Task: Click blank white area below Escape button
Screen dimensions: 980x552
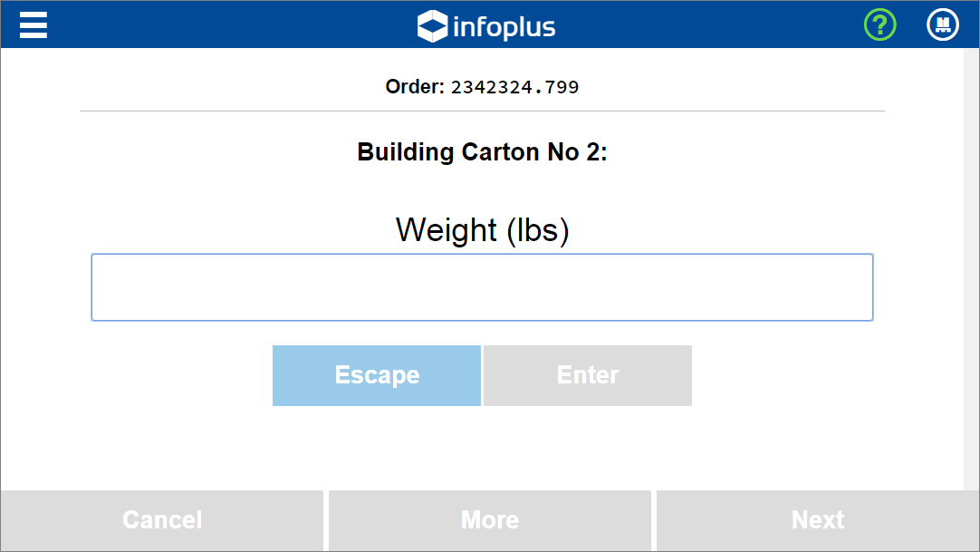Action: click(377, 447)
